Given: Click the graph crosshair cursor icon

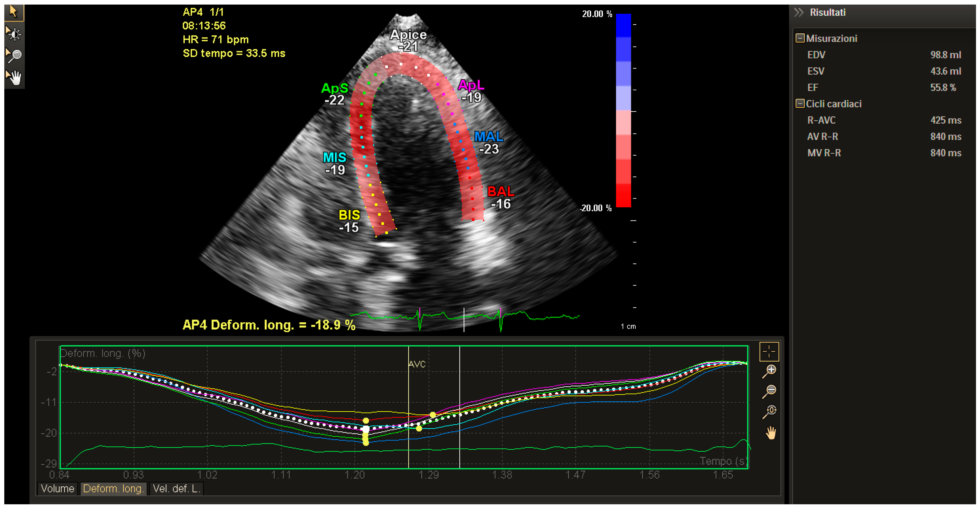Looking at the screenshot, I should [769, 351].
